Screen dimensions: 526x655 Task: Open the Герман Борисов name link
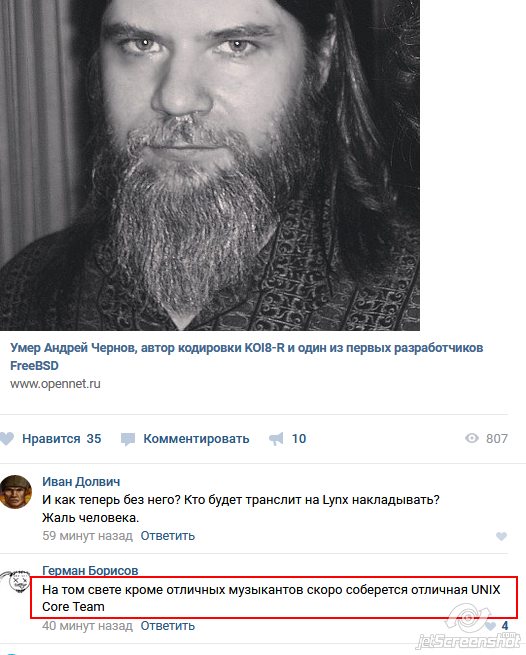point(90,571)
